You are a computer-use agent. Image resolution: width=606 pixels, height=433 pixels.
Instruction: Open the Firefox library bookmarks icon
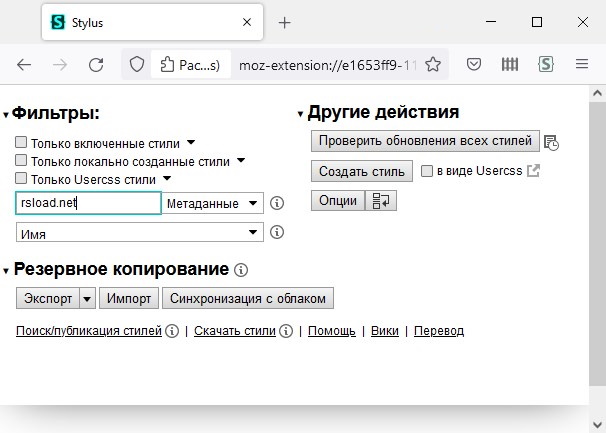tap(510, 64)
